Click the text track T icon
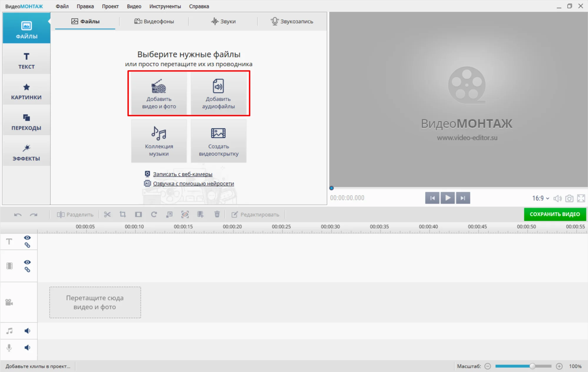This screenshot has width=588, height=372. coord(9,241)
